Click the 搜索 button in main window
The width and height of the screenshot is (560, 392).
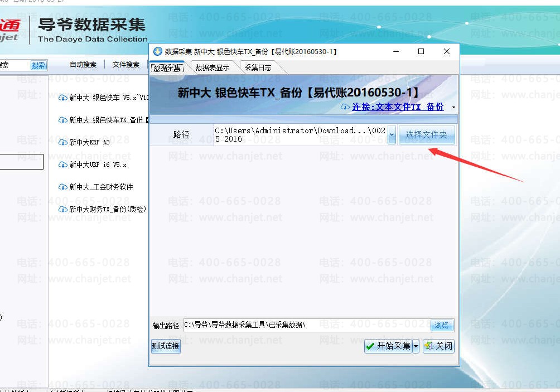pos(38,65)
